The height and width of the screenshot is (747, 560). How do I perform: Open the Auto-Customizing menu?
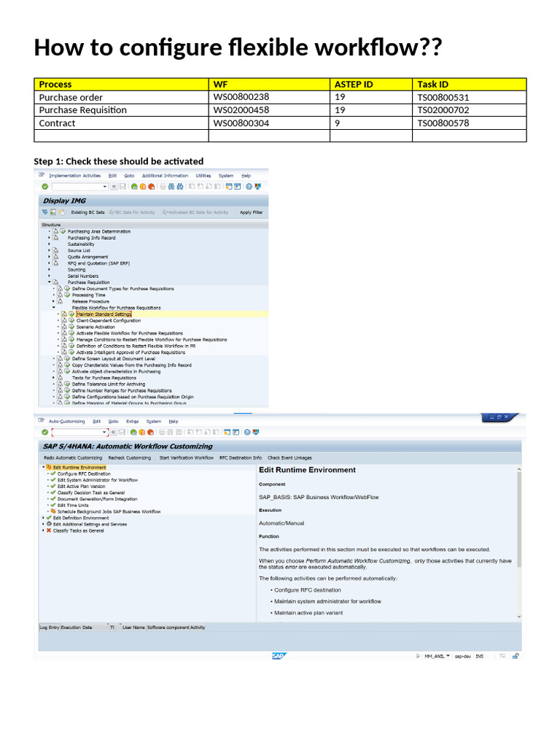pos(66,422)
